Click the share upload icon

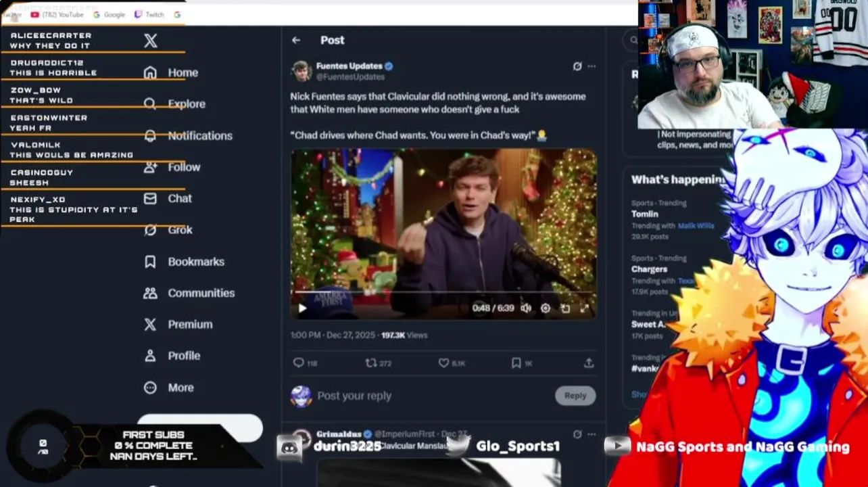point(589,363)
